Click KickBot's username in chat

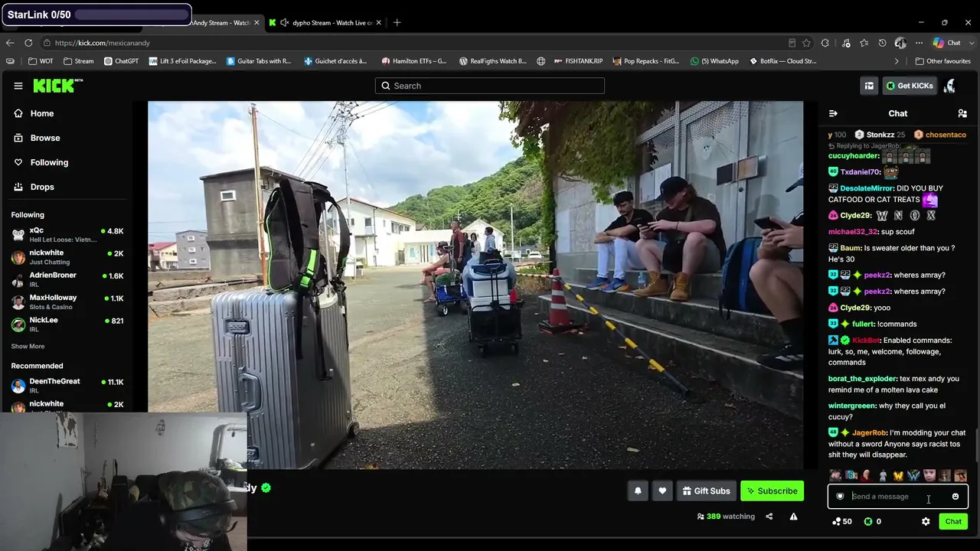click(x=867, y=341)
